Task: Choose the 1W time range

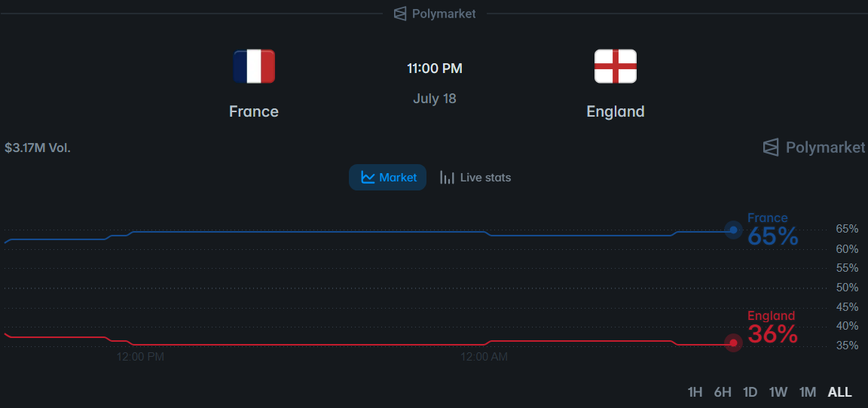Action: 778,392
